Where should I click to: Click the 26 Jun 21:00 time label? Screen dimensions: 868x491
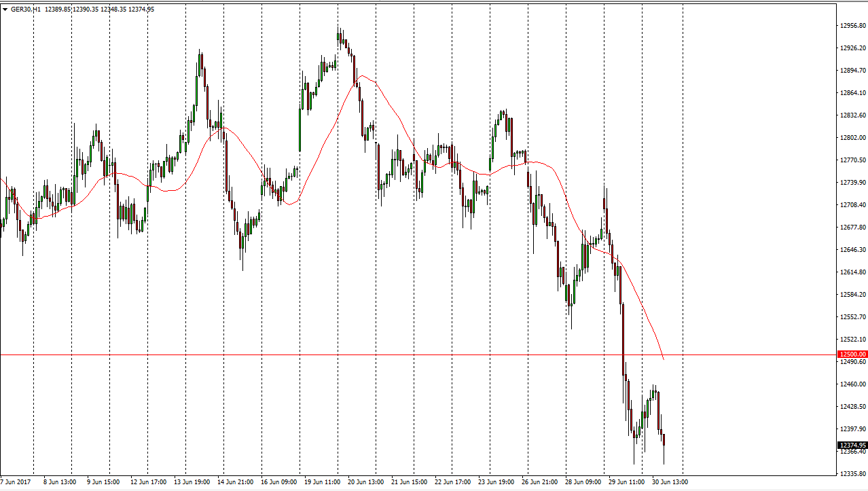(x=538, y=482)
